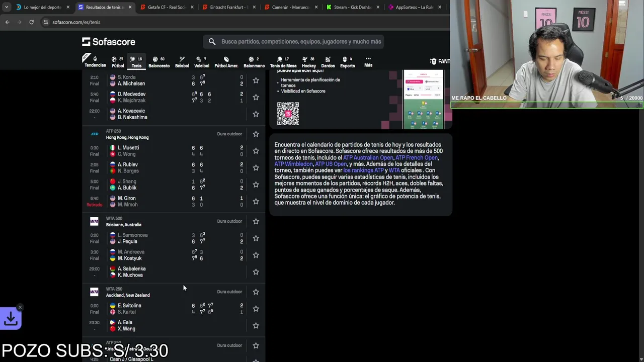Image resolution: width=644 pixels, height=362 pixels.
Task: Star the Andreeva vs Kostyuk match
Action: pyautogui.click(x=256, y=255)
